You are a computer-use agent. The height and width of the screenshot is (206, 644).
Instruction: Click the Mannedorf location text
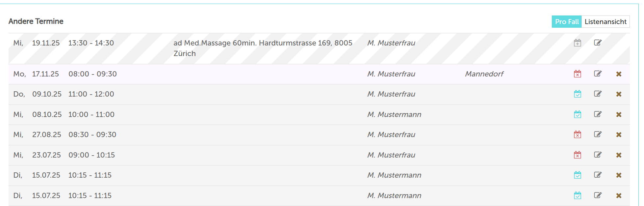[x=484, y=74]
